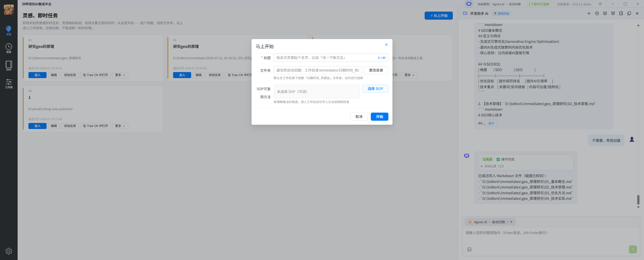
Task: Open the Agnes AI · 自动切换 model selector
Action: (x=490, y=222)
